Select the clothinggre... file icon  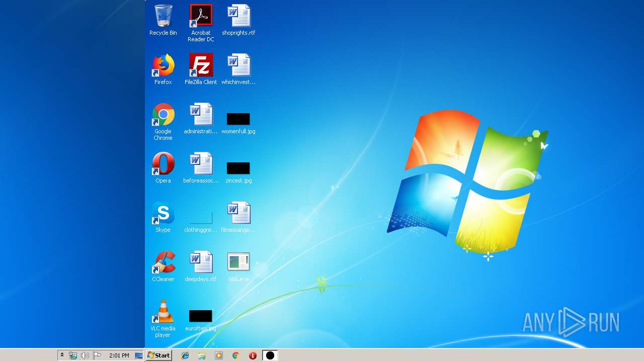point(201,221)
